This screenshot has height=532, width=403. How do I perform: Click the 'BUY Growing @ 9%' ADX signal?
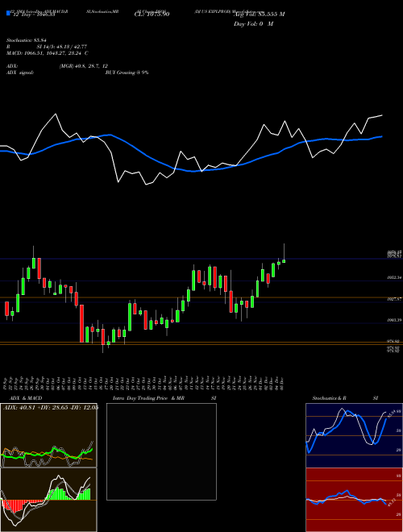pyautogui.click(x=127, y=73)
